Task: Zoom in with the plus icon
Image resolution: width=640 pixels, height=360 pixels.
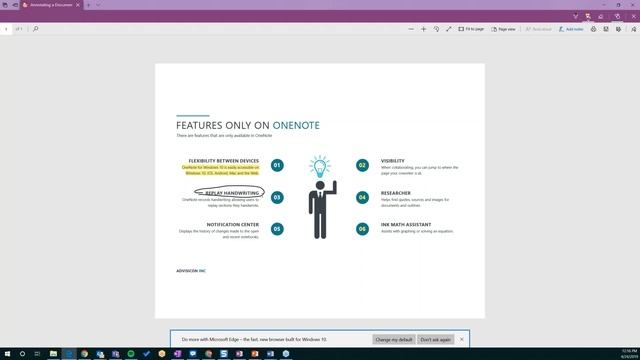Action: [423, 29]
